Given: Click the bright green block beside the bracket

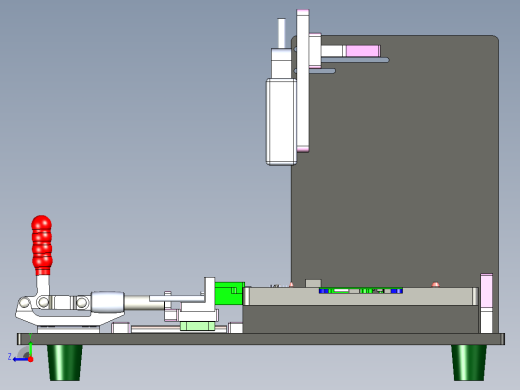Looking at the screenshot, I should 229,293.
